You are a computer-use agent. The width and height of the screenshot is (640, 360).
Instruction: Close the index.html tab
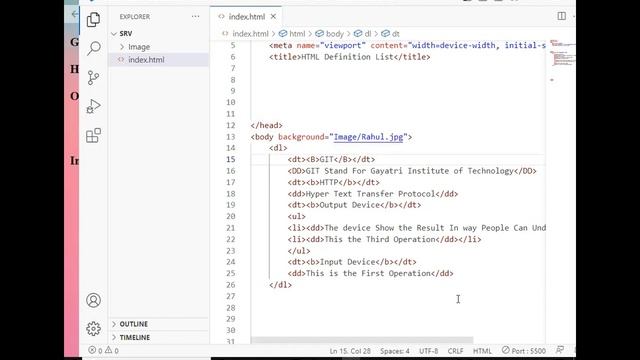pyautogui.click(x=273, y=16)
